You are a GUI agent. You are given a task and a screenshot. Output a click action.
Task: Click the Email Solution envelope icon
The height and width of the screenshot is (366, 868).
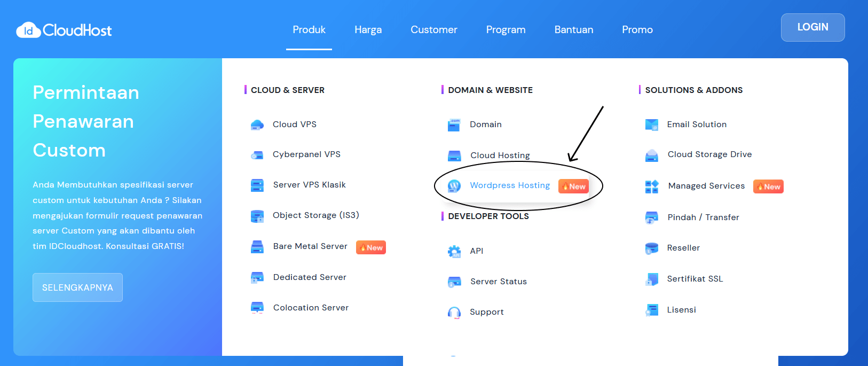point(652,125)
